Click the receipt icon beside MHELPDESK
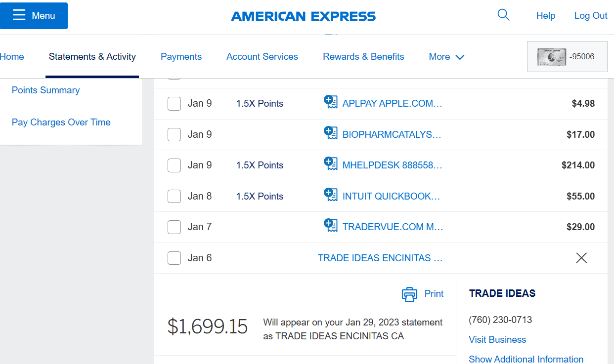Screen dimensions: 614x364 331,163
